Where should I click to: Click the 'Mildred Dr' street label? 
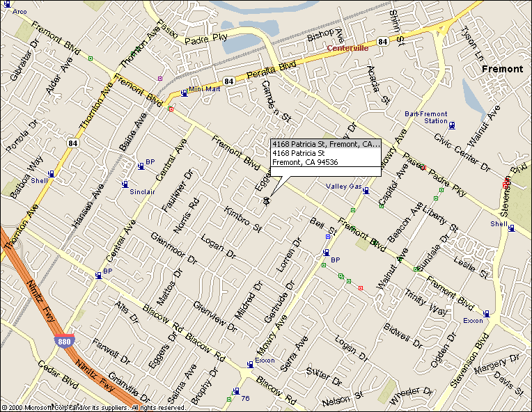(249, 301)
